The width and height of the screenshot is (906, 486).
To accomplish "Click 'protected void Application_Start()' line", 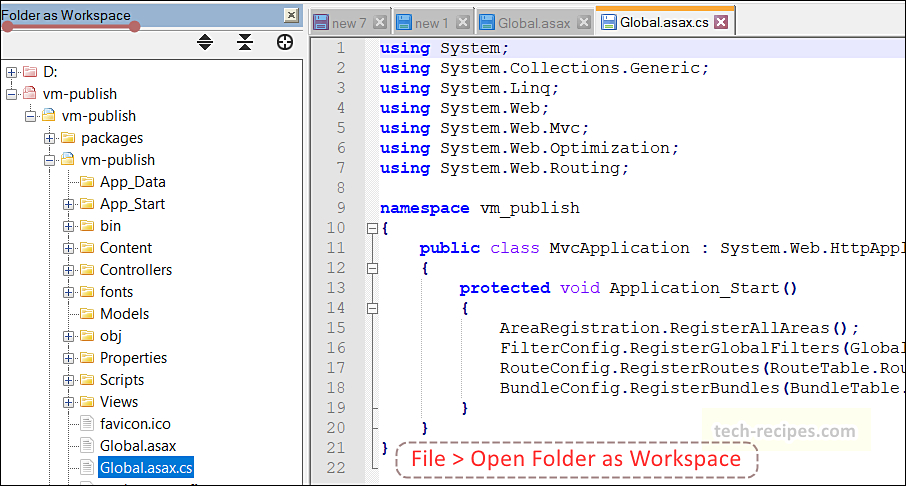I will point(628,288).
